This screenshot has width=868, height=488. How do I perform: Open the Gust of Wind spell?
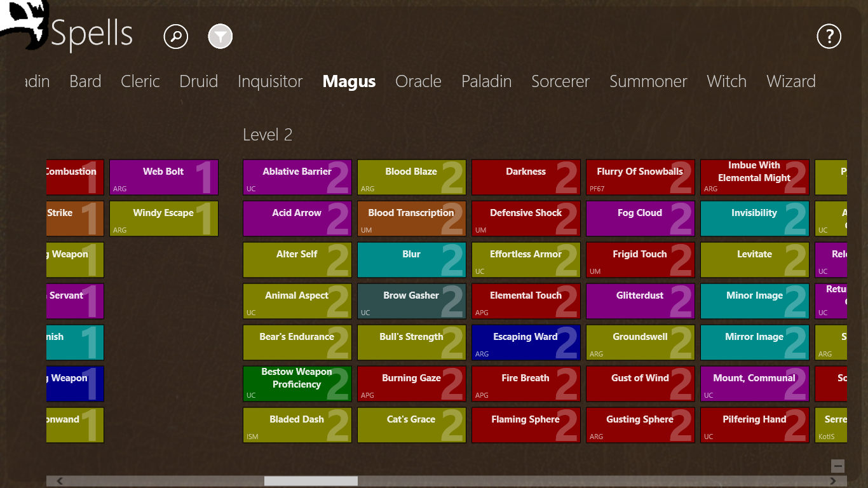[641, 384]
